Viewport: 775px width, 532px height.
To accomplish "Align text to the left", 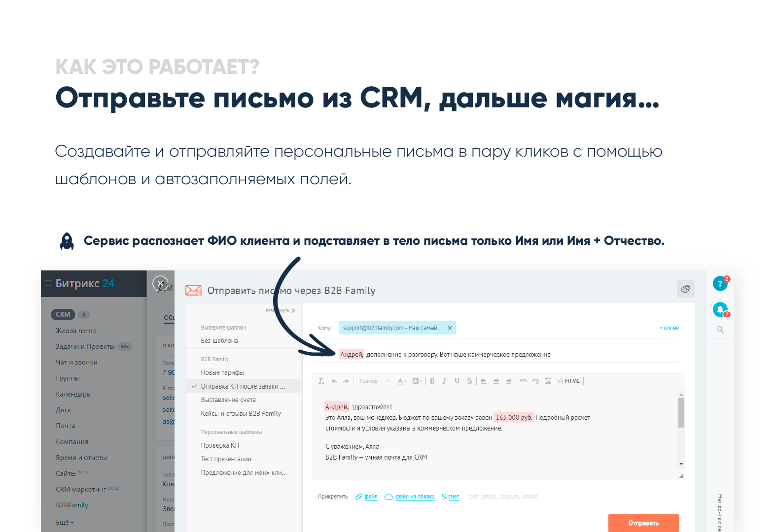I will (484, 381).
